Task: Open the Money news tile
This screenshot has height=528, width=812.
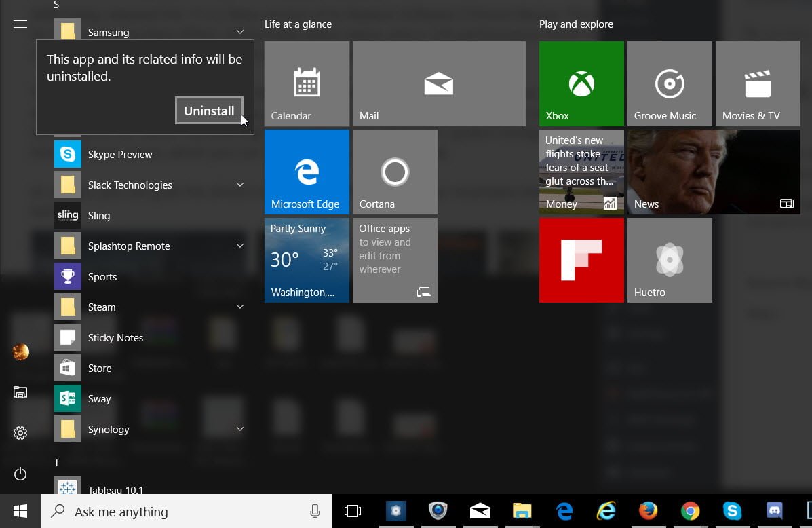Action: [x=581, y=172]
